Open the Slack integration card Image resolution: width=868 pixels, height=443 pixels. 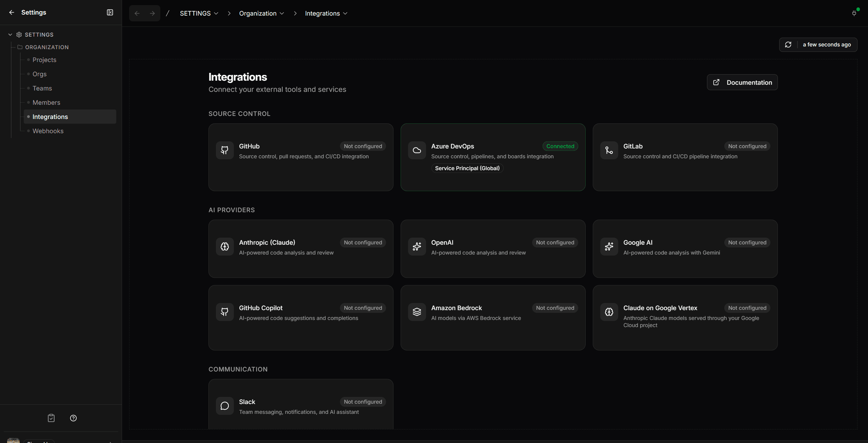301,404
